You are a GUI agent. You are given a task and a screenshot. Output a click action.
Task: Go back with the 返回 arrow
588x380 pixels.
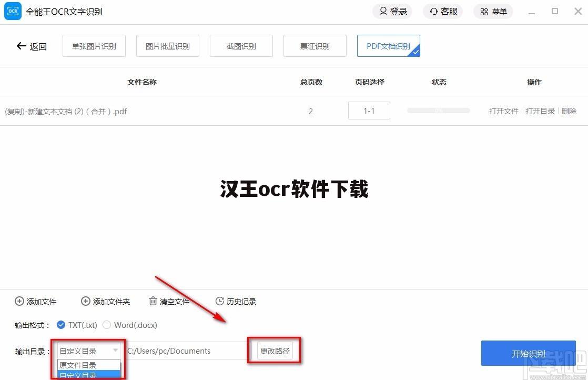pyautogui.click(x=32, y=46)
